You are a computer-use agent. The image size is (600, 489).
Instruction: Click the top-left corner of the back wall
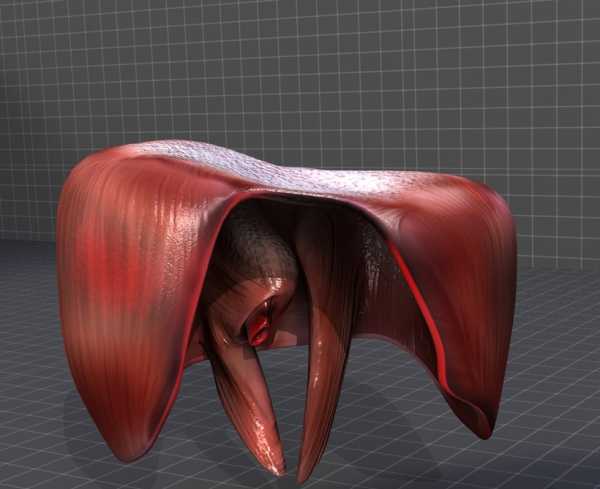pos(5,5)
